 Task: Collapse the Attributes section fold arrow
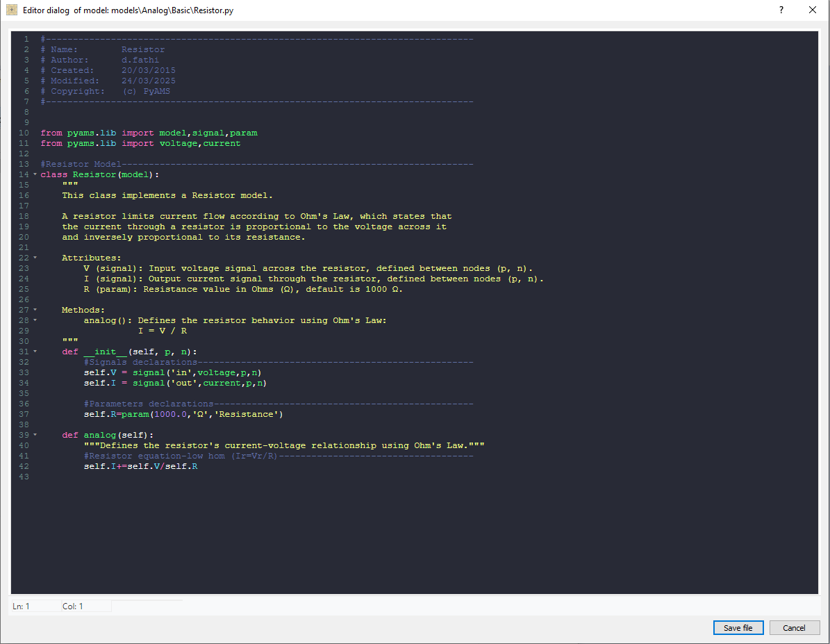click(x=35, y=258)
